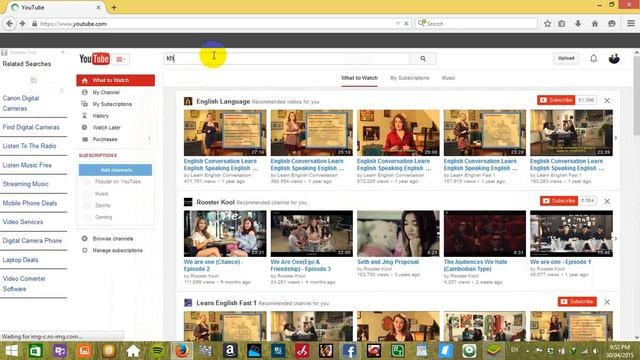Click Listen To The Radio related search
640x360 pixels.
click(29, 146)
